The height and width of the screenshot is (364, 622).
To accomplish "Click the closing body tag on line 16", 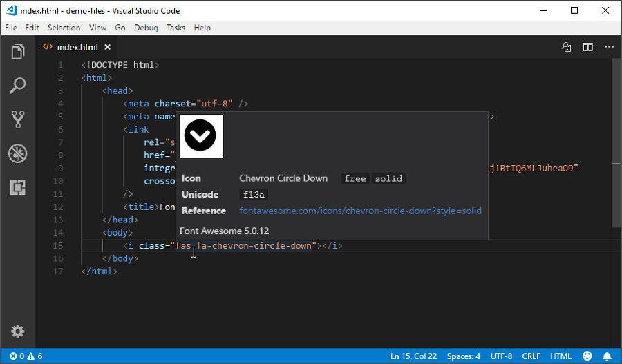I will 120,258.
